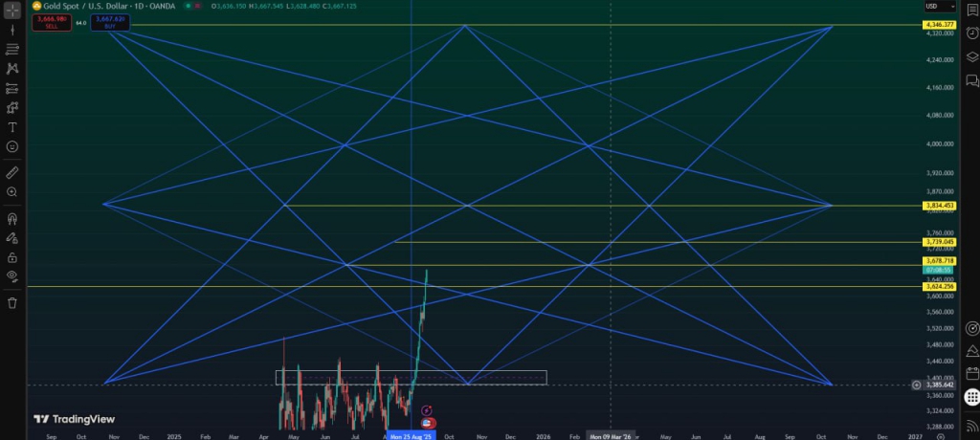Open the alerts clock panel
980x440 pixels.
971,33
